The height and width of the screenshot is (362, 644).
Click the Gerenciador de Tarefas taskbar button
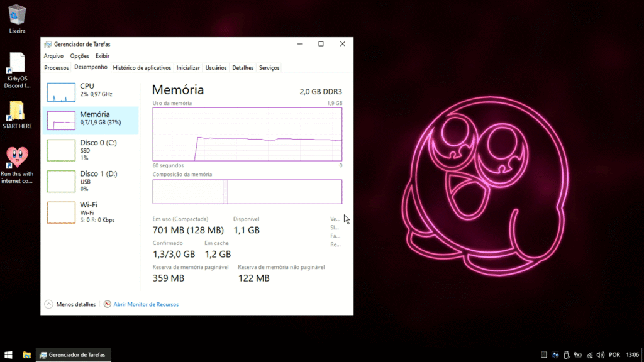(x=73, y=354)
